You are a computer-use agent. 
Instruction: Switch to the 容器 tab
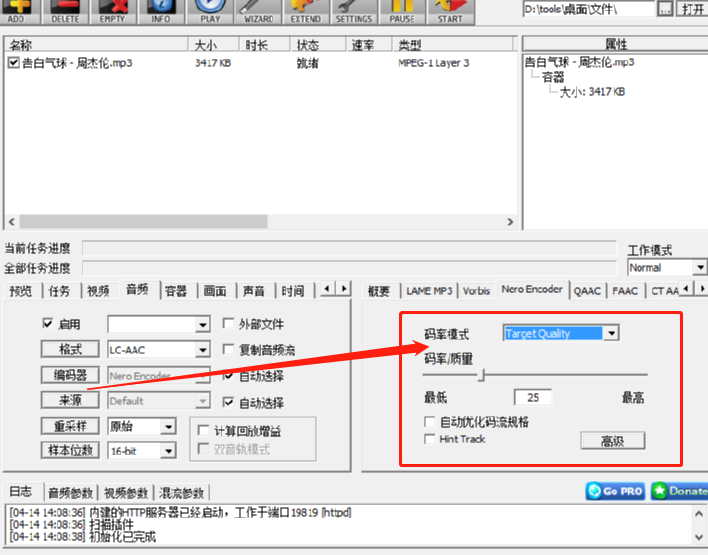coord(176,291)
